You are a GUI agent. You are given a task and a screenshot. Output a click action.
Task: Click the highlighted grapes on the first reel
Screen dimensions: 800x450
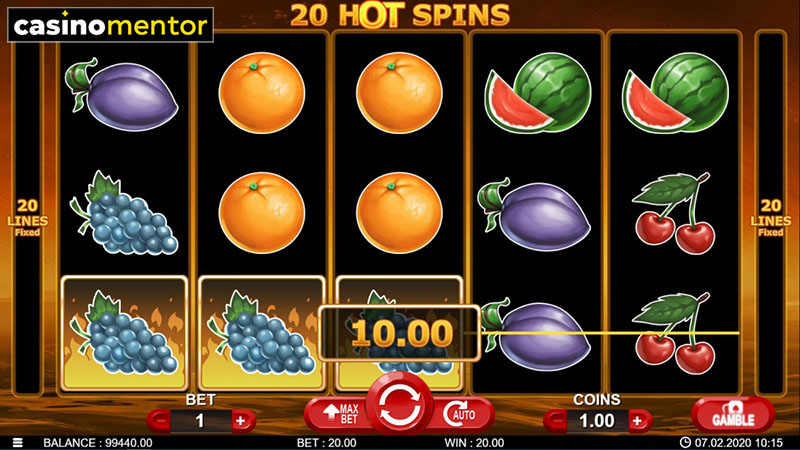124,333
